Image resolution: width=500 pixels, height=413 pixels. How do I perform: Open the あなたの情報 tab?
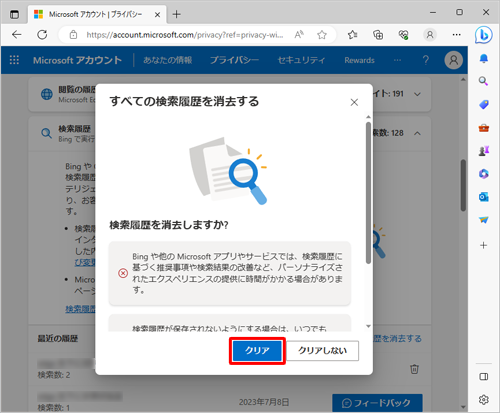(168, 60)
